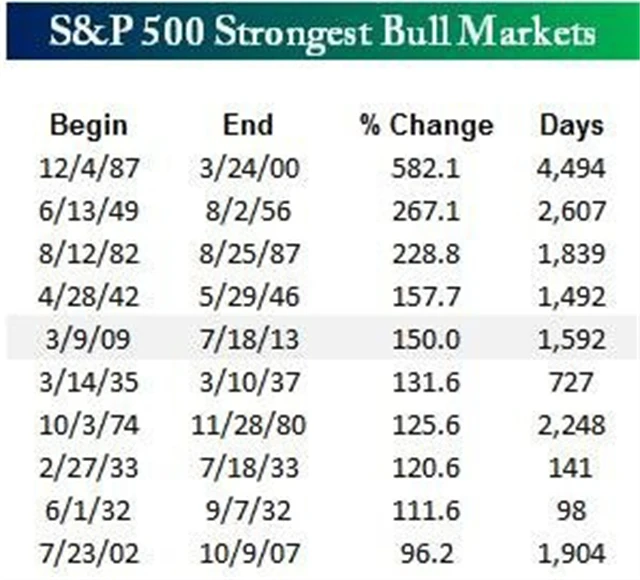640x580 pixels.
Task: Click the S&P 500 Strongest Bull Markets title
Action: coord(322,35)
